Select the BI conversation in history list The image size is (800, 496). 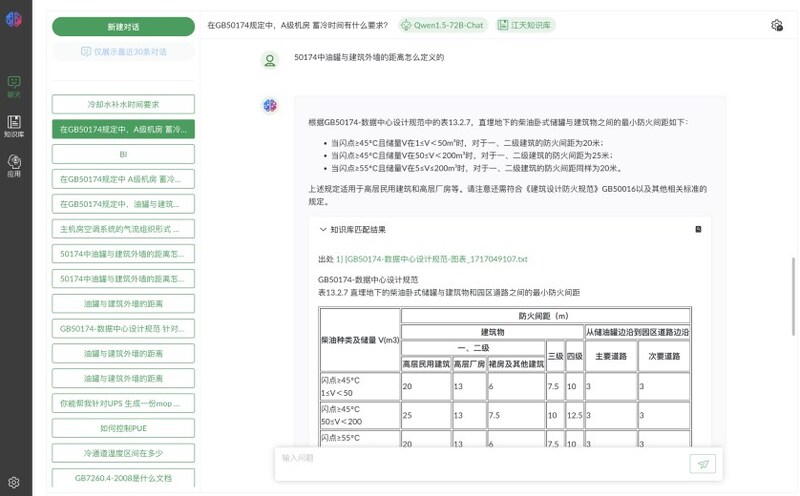123,154
